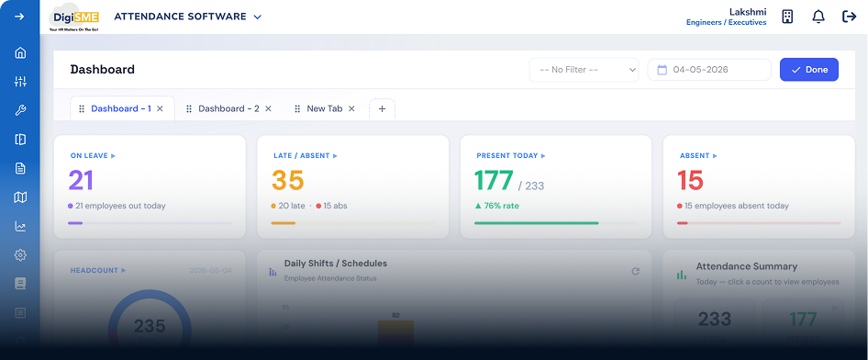Close the Dashboard - 2 tab

269,108
